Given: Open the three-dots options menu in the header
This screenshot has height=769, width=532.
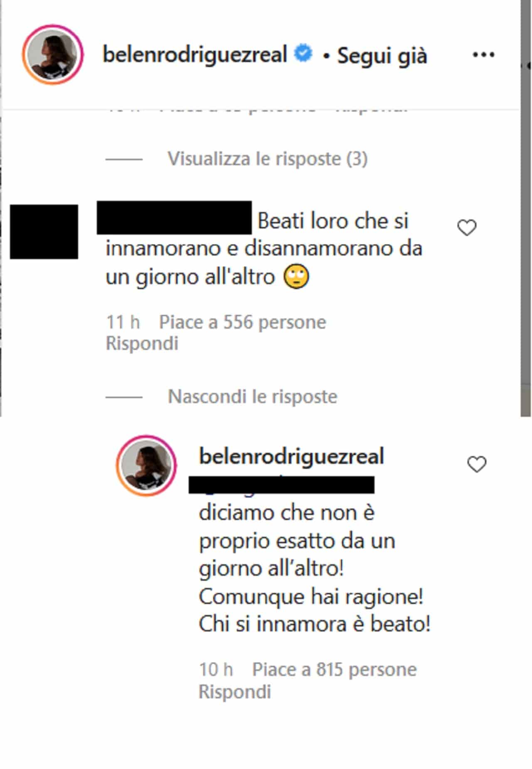Looking at the screenshot, I should point(483,55).
